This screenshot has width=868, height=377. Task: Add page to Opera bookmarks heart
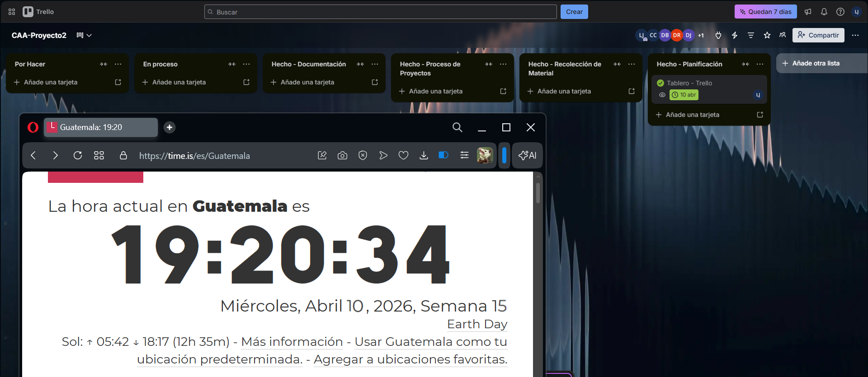(403, 155)
